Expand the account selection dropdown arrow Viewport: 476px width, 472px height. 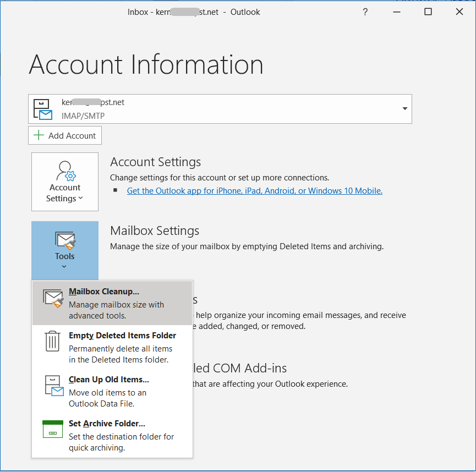404,108
